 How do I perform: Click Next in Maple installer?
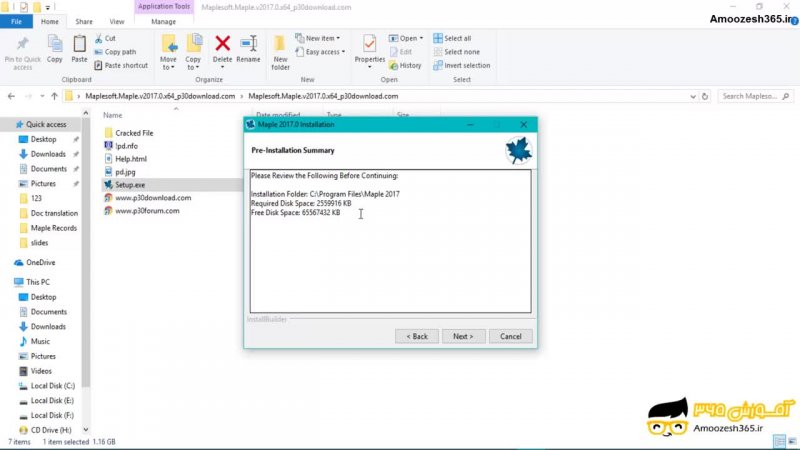(463, 336)
